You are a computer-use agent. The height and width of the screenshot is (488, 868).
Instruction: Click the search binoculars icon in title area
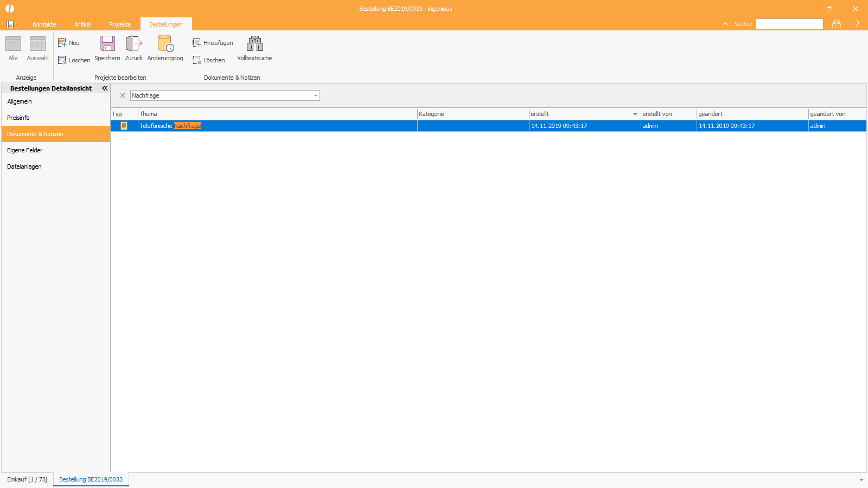(837, 24)
